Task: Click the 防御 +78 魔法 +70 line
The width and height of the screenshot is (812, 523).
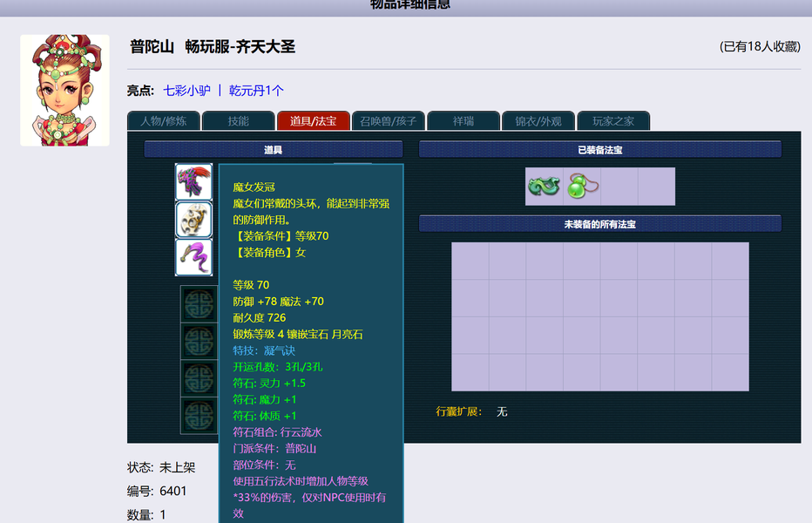Action: click(x=278, y=302)
